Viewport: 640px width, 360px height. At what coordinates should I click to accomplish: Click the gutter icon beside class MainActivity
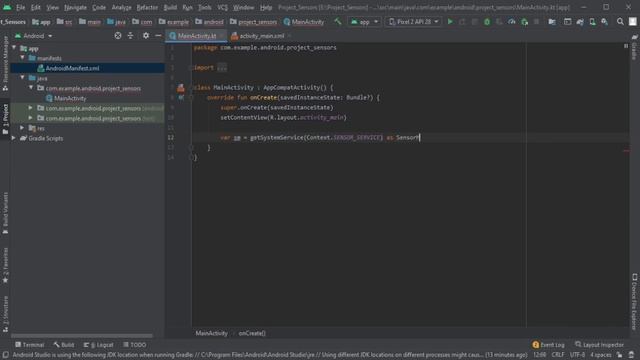pyautogui.click(x=181, y=88)
